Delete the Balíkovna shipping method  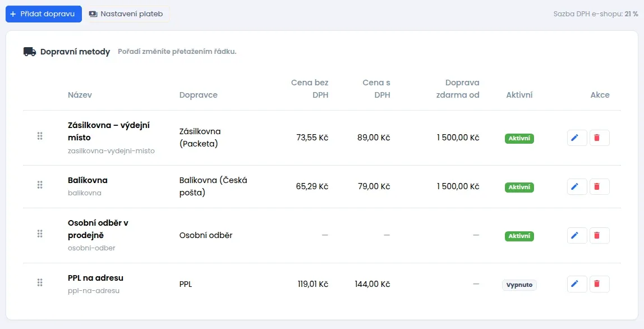point(599,187)
